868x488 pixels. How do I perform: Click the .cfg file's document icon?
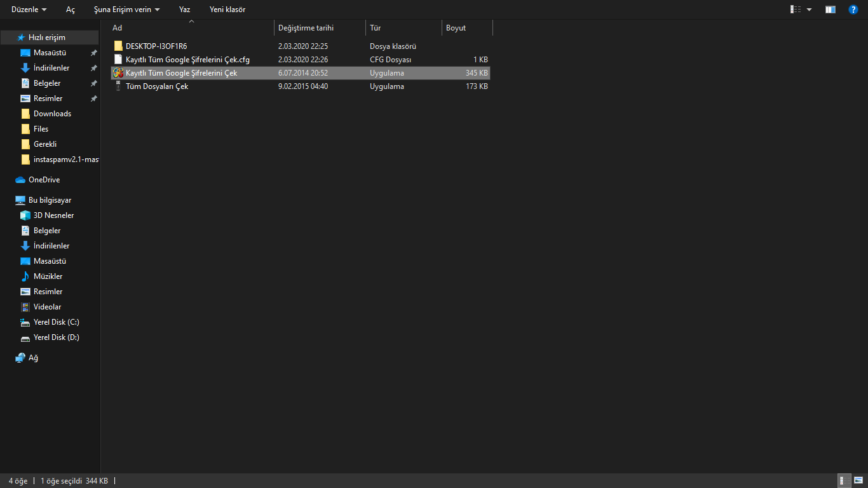tap(118, 59)
